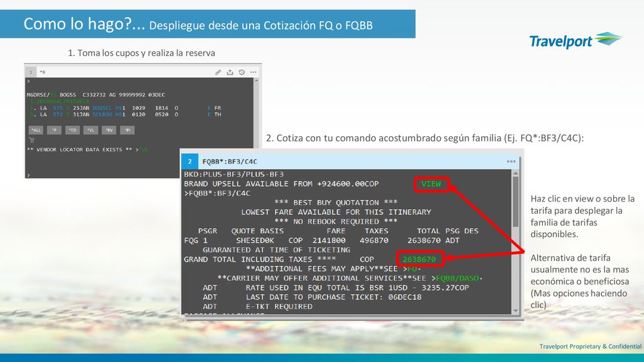This screenshot has width=644, height=362.
Task: Click the Travelport logo
Action: point(575,40)
